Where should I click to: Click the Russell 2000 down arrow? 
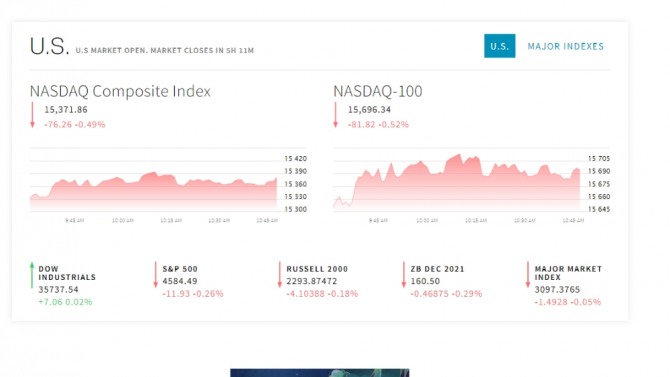coord(279,275)
